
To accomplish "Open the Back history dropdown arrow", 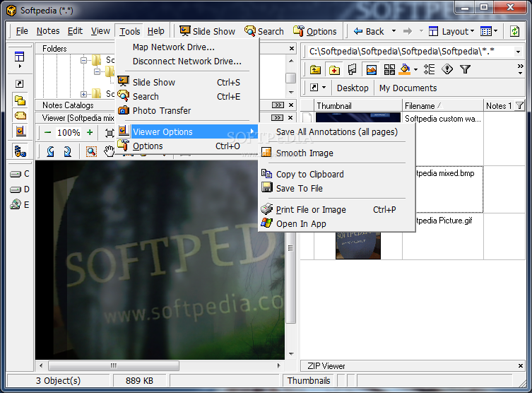I will pyautogui.click(x=394, y=31).
